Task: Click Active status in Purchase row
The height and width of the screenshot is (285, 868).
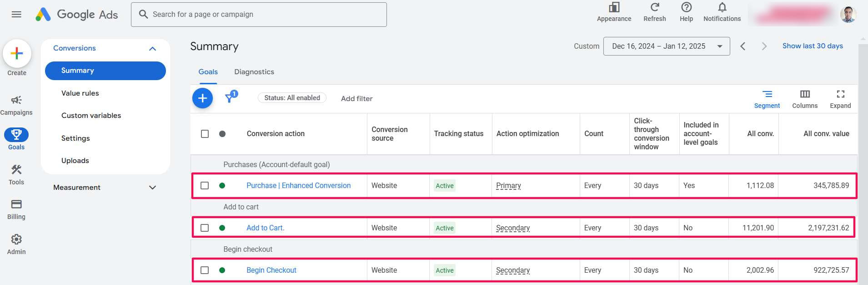Action: (x=444, y=186)
